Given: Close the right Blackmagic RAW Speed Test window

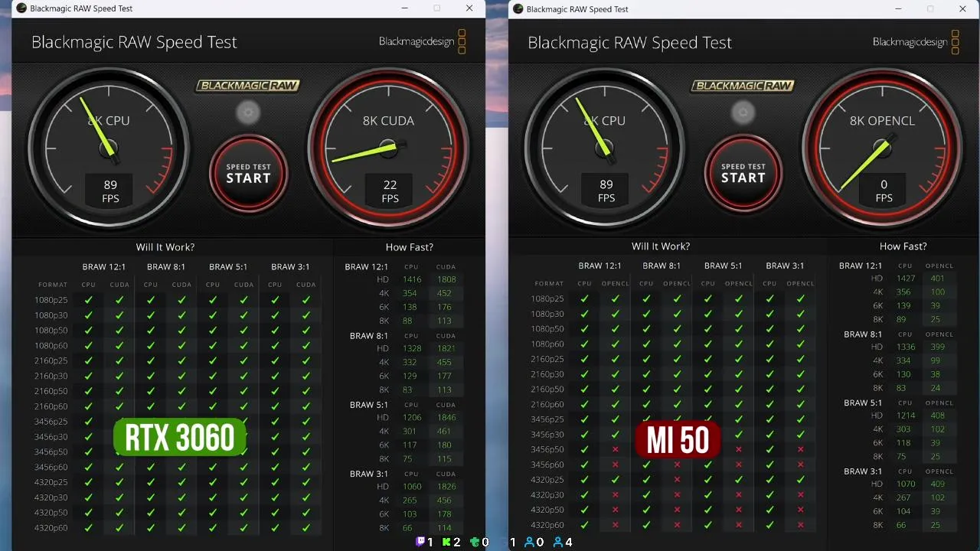Looking at the screenshot, I should coord(962,8).
